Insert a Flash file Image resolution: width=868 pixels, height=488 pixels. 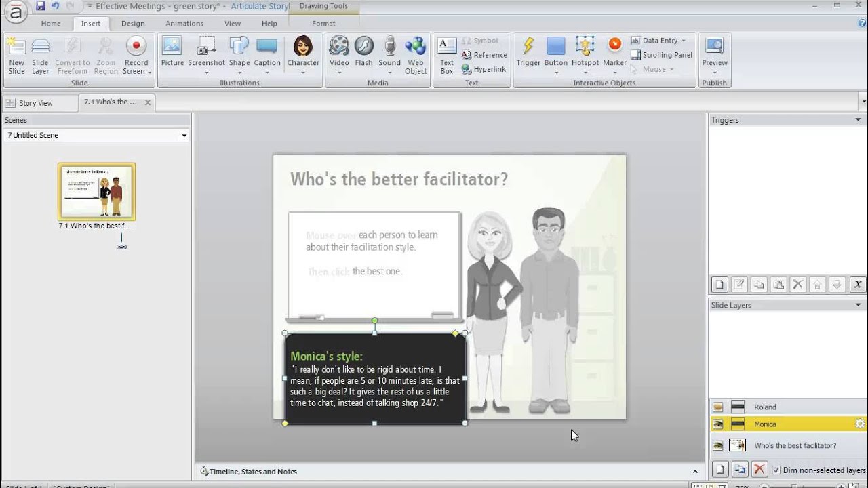364,53
